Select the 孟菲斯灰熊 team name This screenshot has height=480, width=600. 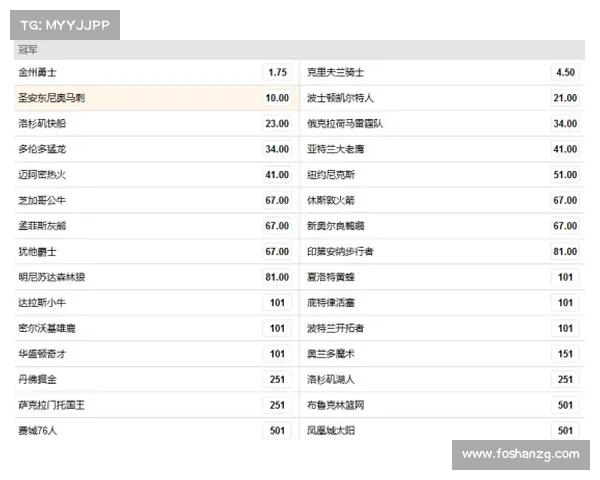point(42,226)
